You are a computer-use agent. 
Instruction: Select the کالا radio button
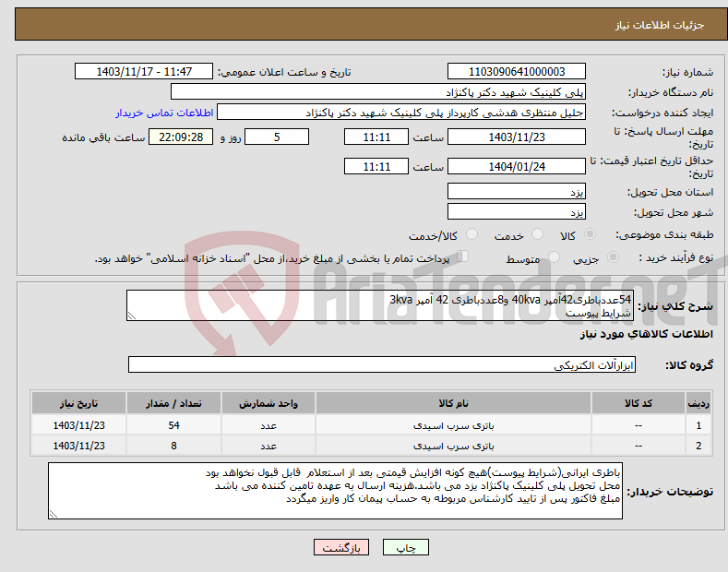tap(590, 234)
